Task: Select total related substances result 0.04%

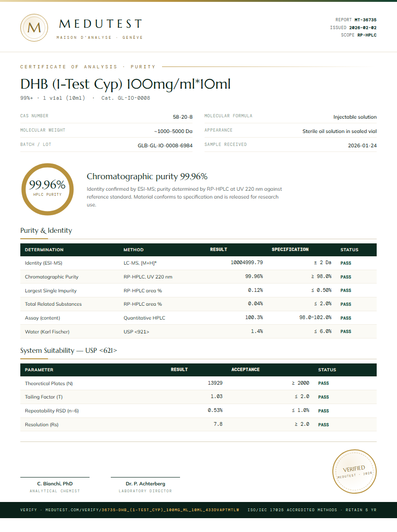Action: [255, 303]
